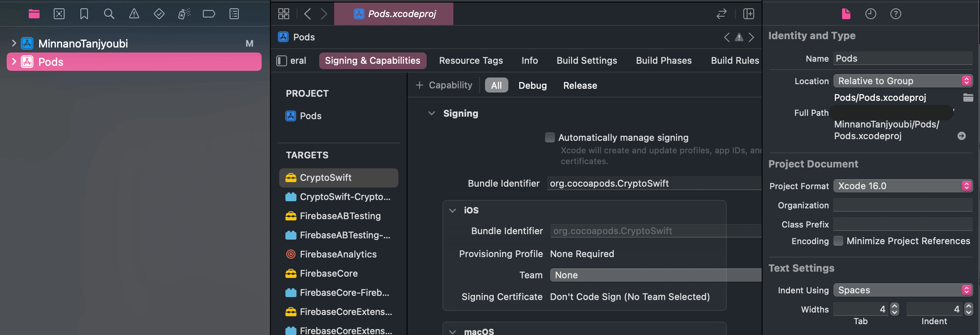Switch to Build Settings tab
Viewport: 980px width, 335px height.
587,61
